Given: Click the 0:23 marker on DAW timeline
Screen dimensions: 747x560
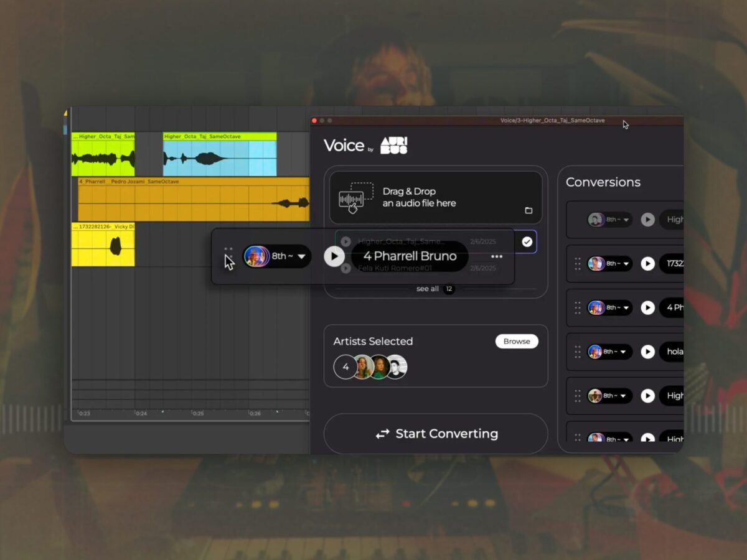Looking at the screenshot, I should [85, 413].
